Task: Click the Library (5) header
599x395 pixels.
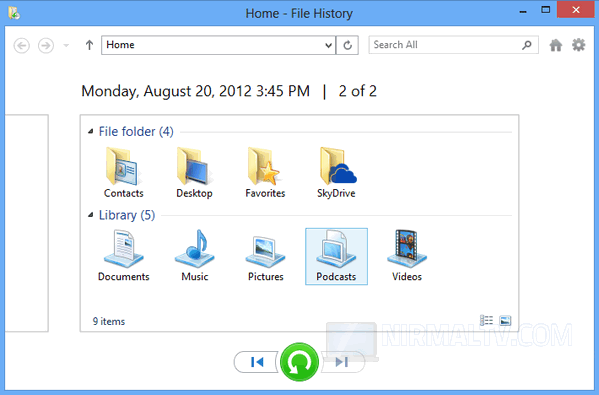Action: (127, 215)
